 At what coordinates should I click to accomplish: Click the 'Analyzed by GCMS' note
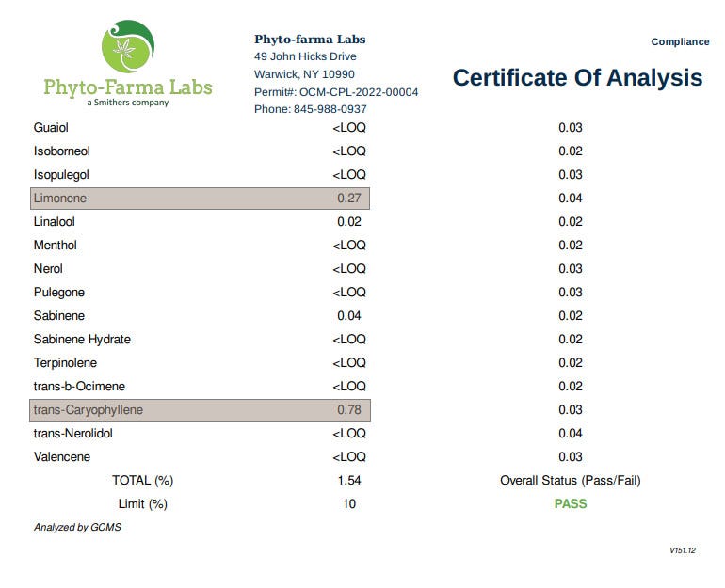(77, 528)
